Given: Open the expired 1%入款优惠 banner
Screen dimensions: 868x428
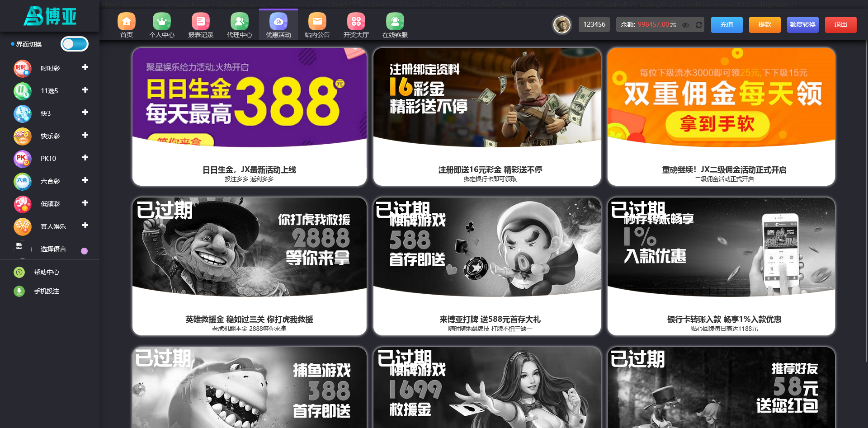Looking at the screenshot, I should (x=721, y=247).
